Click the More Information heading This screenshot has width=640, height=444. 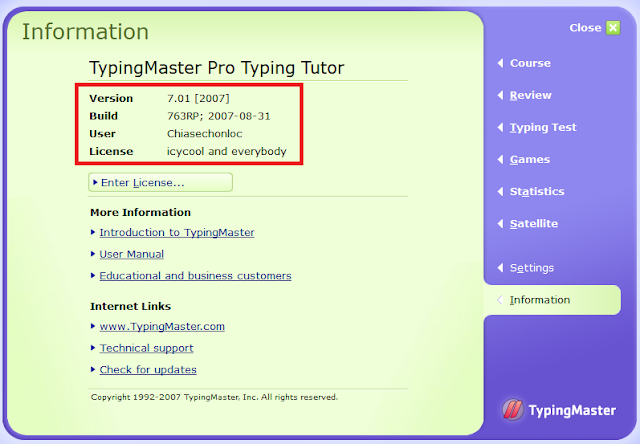[140, 213]
